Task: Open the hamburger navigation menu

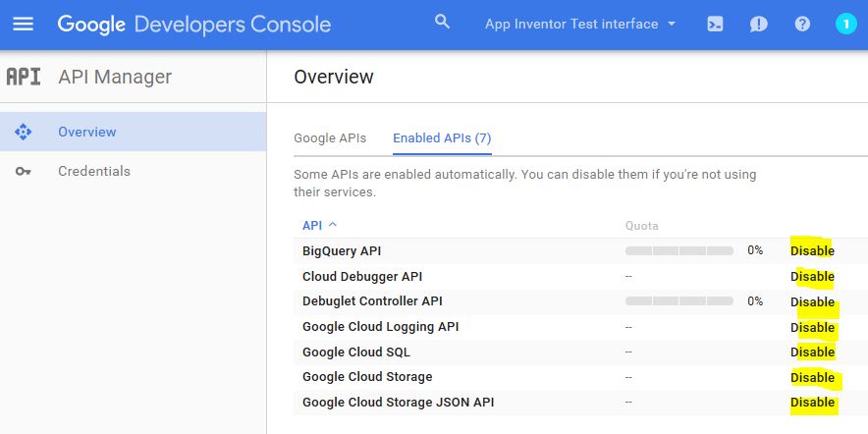Action: (24, 25)
